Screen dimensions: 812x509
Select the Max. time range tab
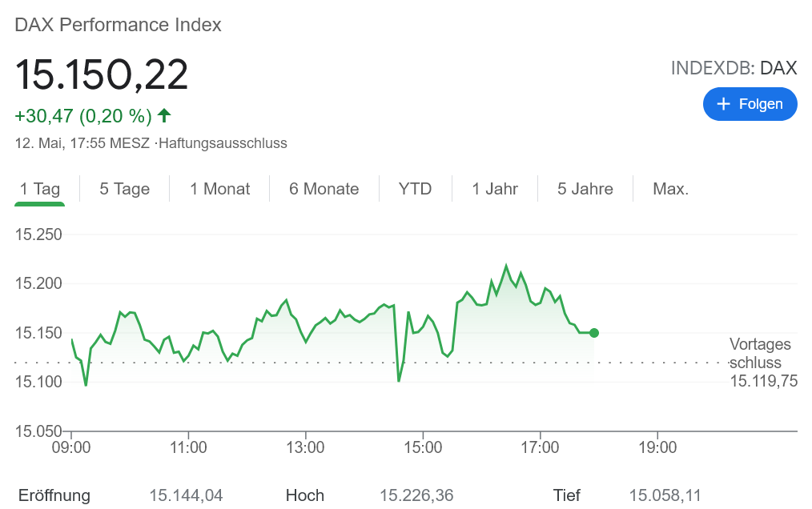[671, 189]
